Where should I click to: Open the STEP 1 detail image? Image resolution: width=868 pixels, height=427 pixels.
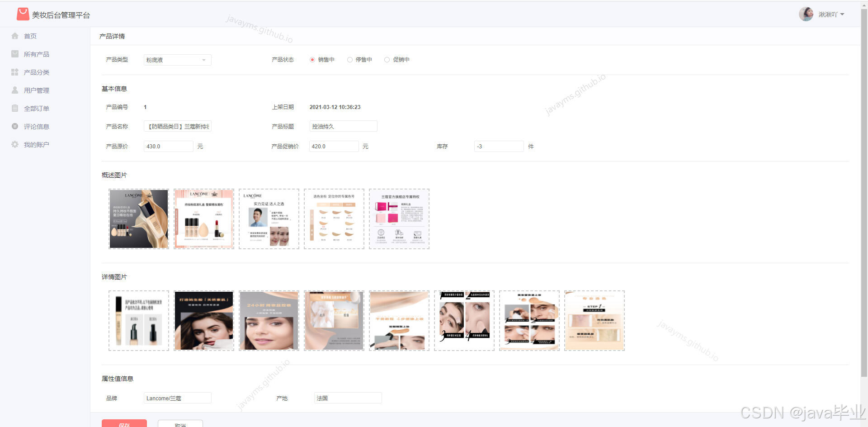tap(594, 321)
